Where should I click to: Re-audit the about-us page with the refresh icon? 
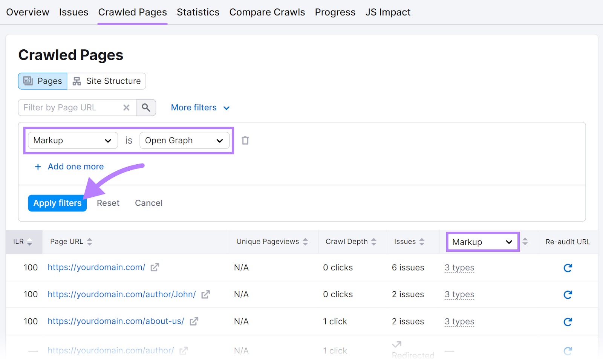pos(568,321)
